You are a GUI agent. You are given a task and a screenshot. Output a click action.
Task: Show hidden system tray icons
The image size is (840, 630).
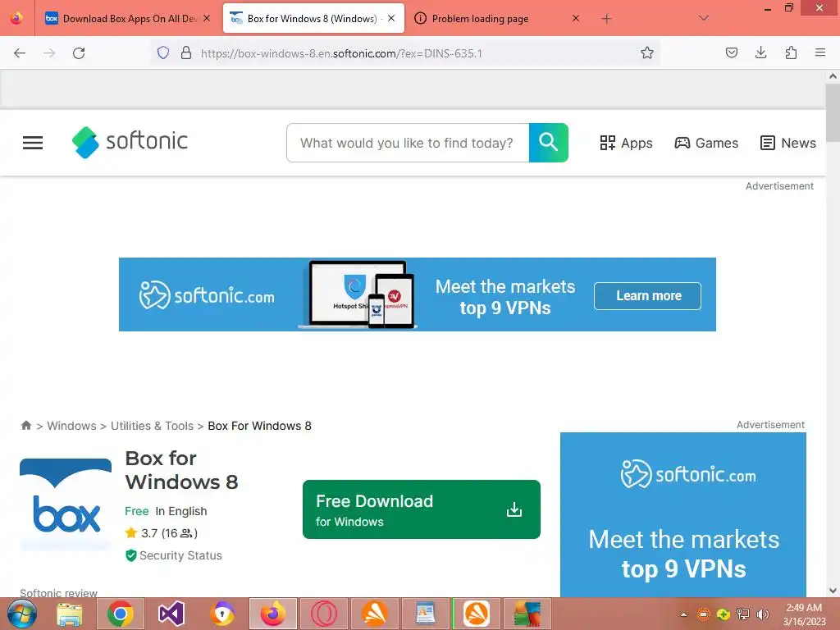click(x=683, y=614)
